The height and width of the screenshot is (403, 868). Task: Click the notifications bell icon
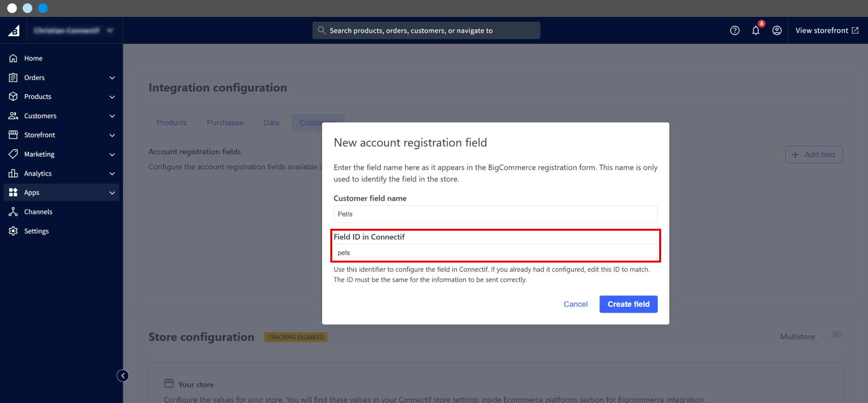tap(756, 30)
